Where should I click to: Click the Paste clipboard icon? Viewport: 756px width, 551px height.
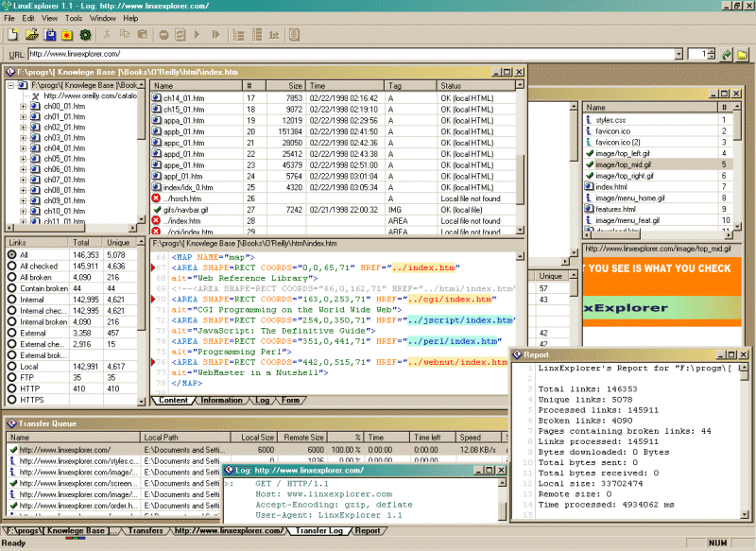[x=143, y=35]
